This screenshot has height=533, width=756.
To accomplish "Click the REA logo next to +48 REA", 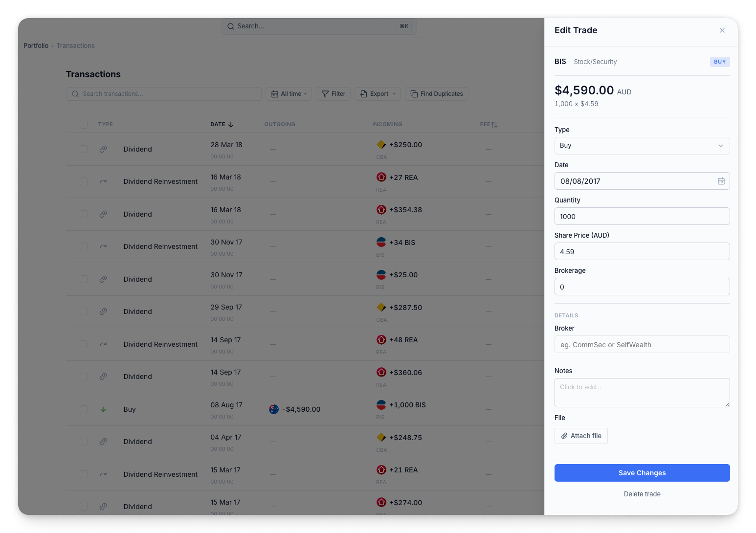I will coord(381,340).
